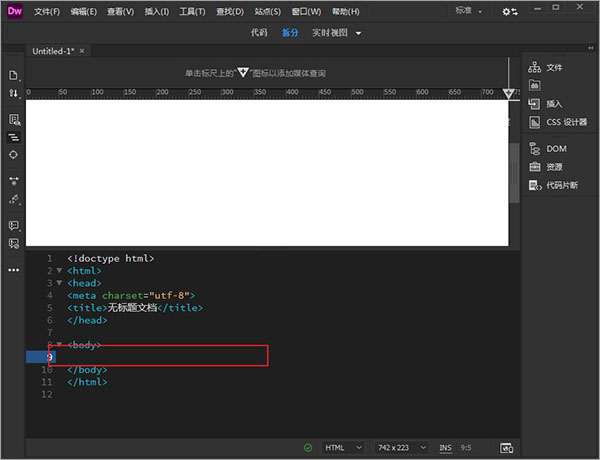This screenshot has height=460, width=600.
Task: Open the workspace 标准 dropdown
Action: 468,12
